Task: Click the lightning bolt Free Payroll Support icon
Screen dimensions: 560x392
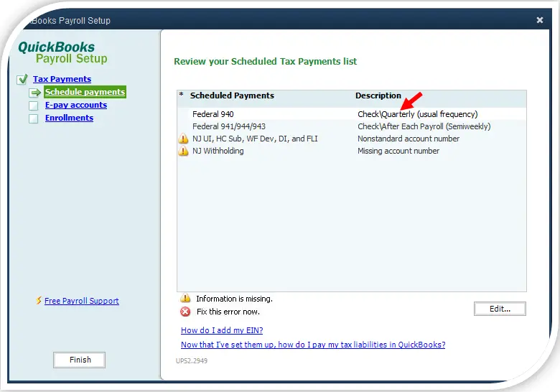Action: (39, 301)
